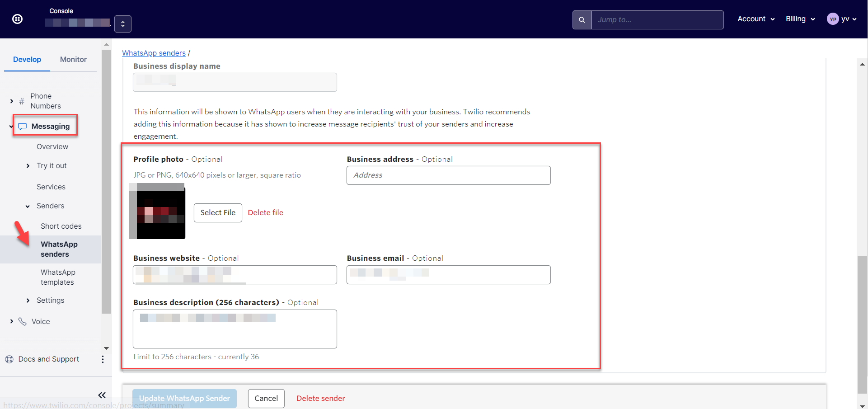This screenshot has height=409, width=868.
Task: Click the sidebar scrollbar up arrow
Action: 107,45
